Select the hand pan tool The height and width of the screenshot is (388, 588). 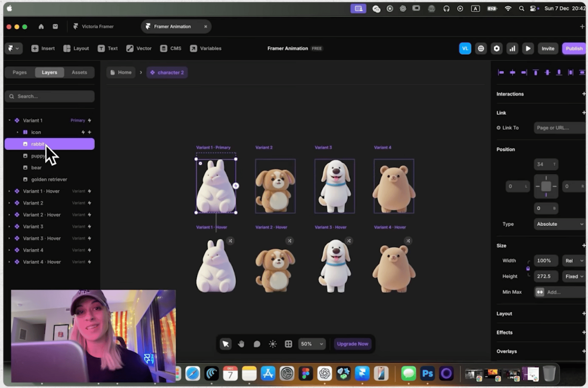click(x=241, y=344)
